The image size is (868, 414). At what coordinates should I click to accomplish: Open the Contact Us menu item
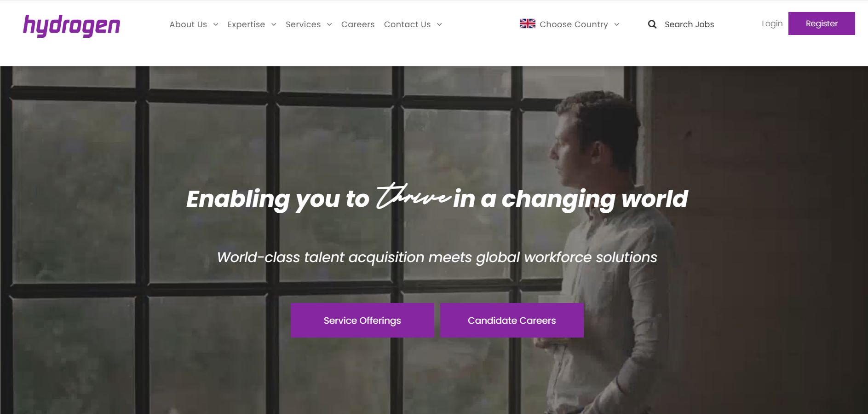[407, 24]
